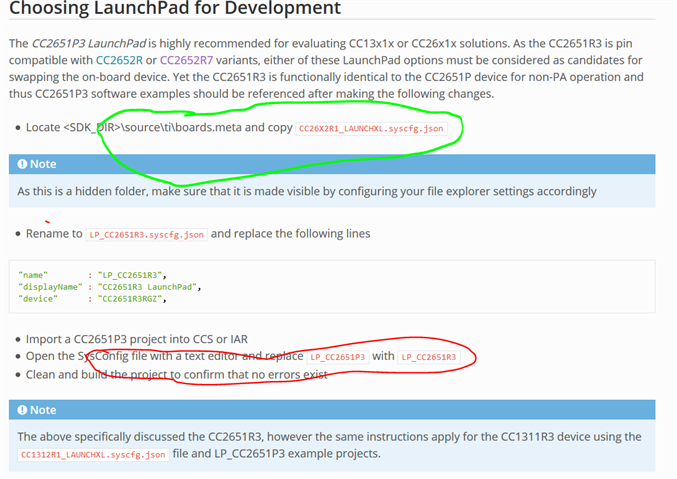Viewport: 677px width, 479px height.
Task: Click the second Note exclamation icon
Action: pos(22,410)
